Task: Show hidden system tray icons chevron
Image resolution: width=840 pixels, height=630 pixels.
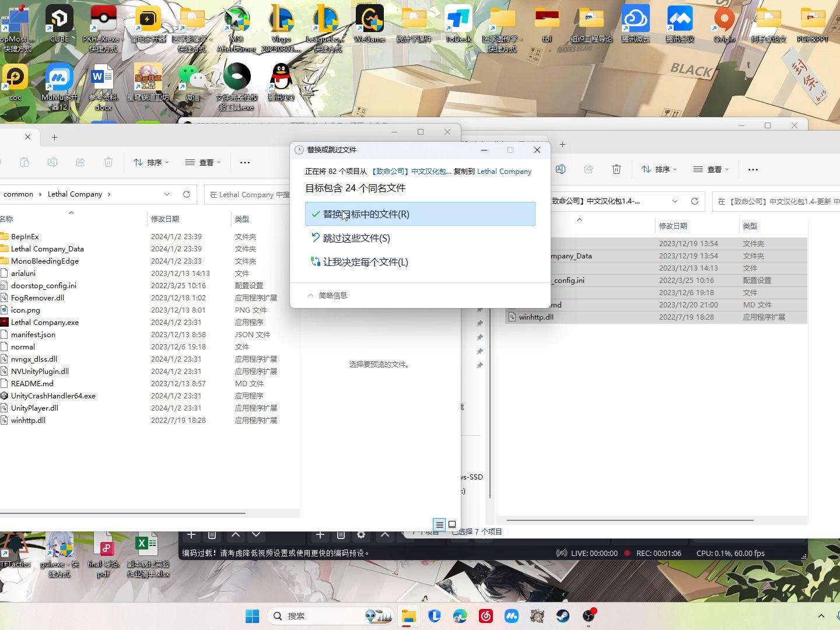Action: (821, 616)
